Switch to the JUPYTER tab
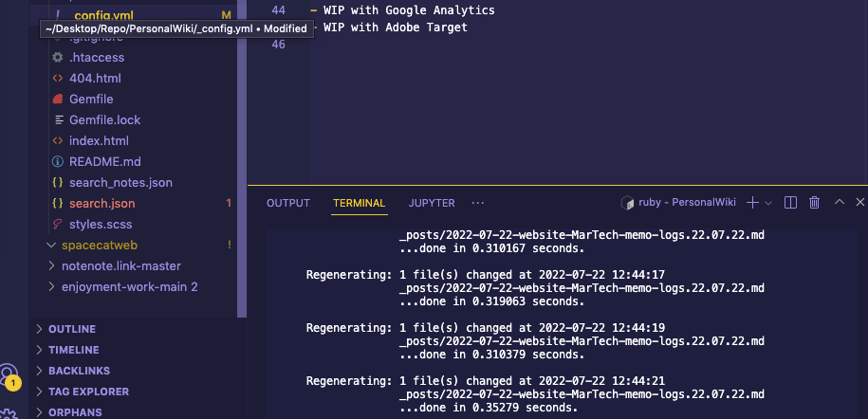The width and height of the screenshot is (868, 419). [432, 203]
